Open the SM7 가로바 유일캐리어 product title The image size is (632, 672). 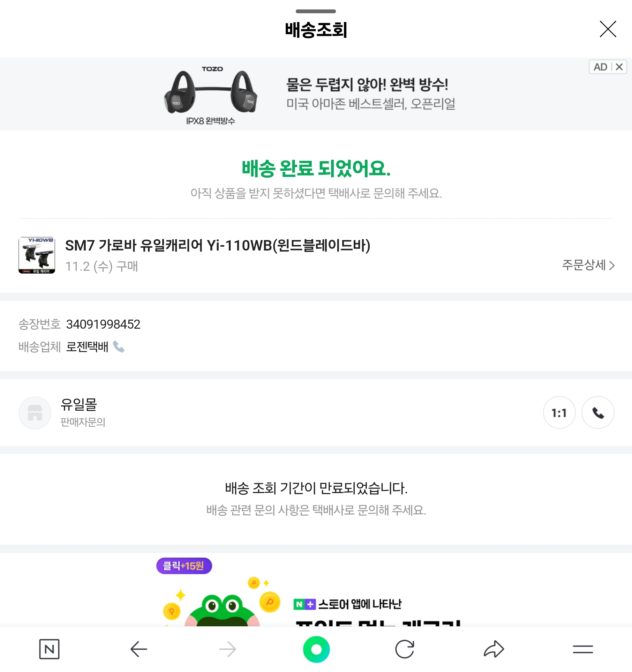tap(218, 246)
